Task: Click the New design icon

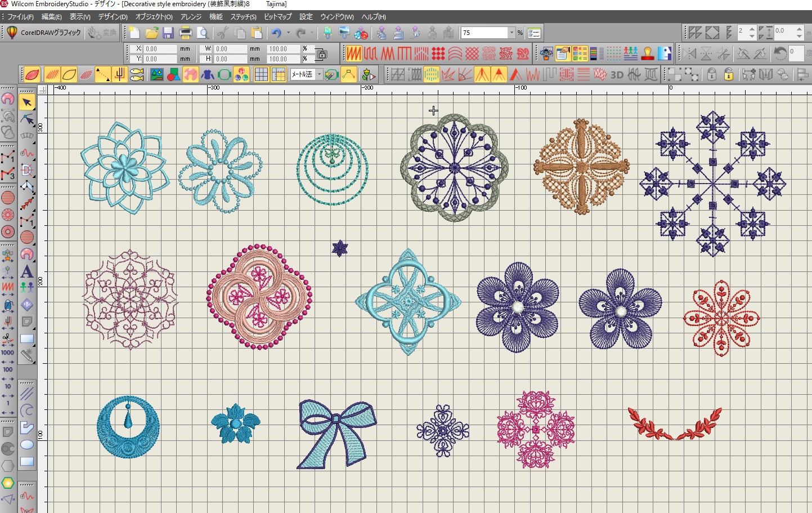Action: point(134,33)
